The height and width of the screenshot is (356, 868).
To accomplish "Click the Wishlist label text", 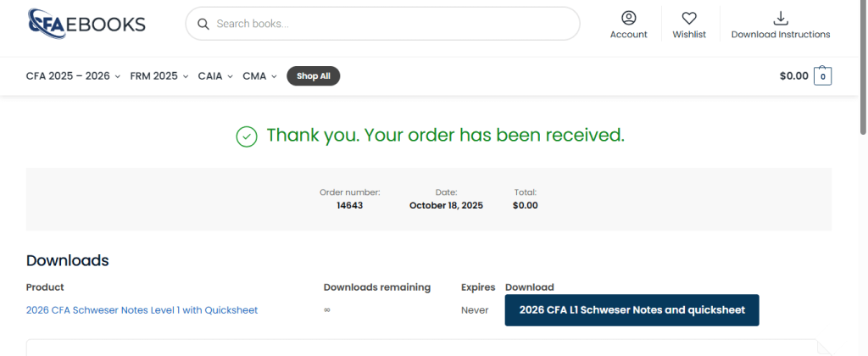I will pos(689,35).
